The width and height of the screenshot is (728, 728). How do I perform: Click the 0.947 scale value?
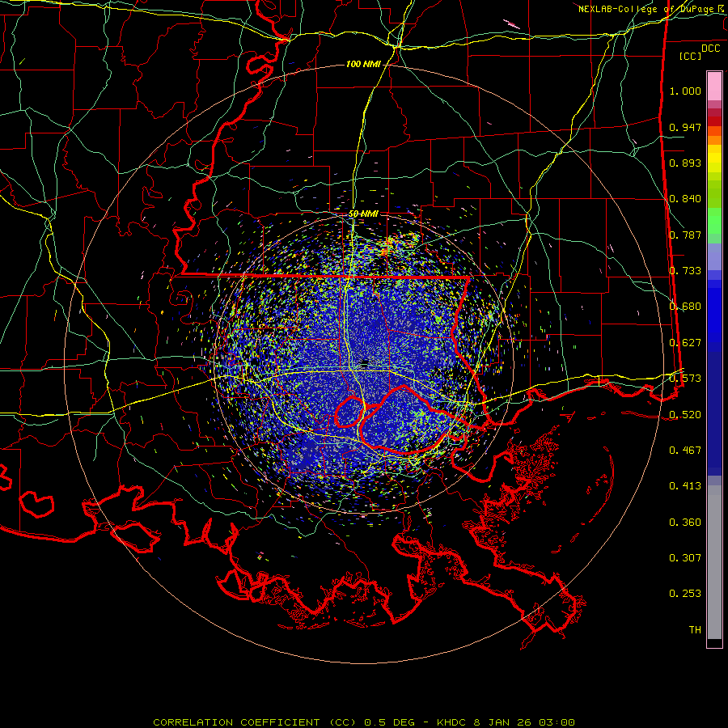tap(685, 127)
